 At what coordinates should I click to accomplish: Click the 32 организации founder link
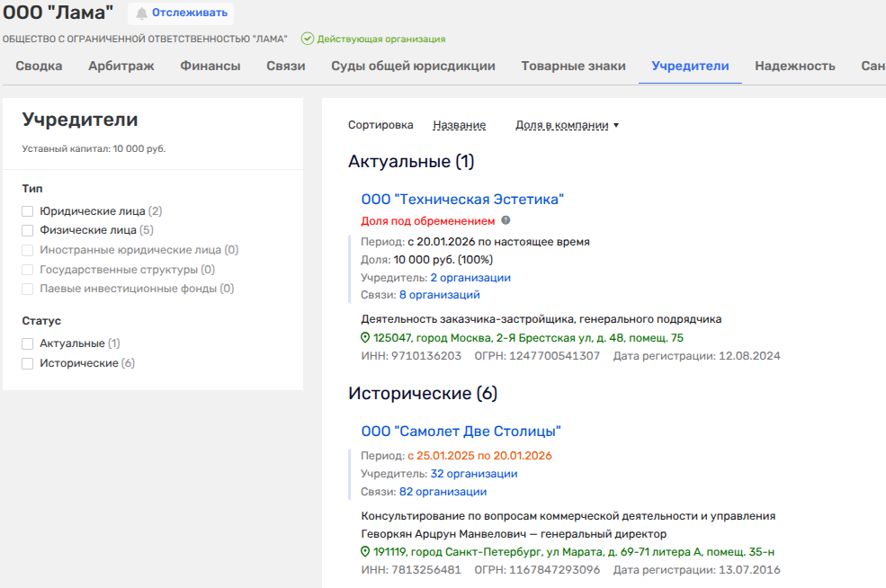click(x=473, y=474)
